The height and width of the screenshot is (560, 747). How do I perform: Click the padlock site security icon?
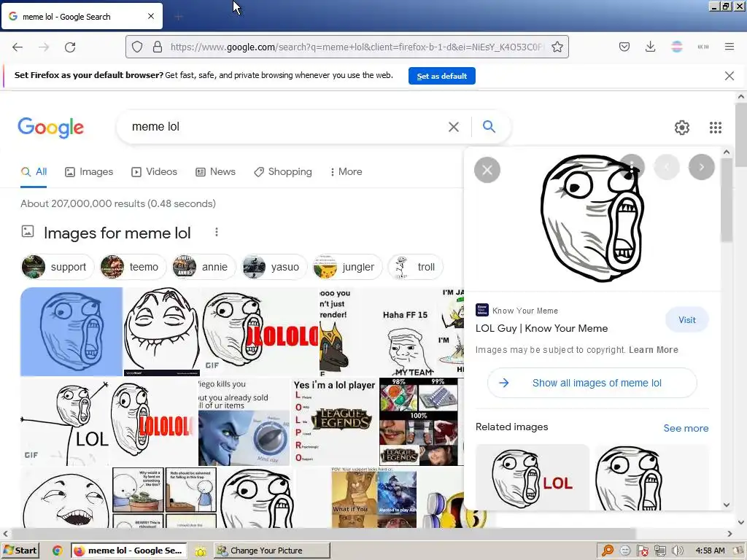point(158,47)
